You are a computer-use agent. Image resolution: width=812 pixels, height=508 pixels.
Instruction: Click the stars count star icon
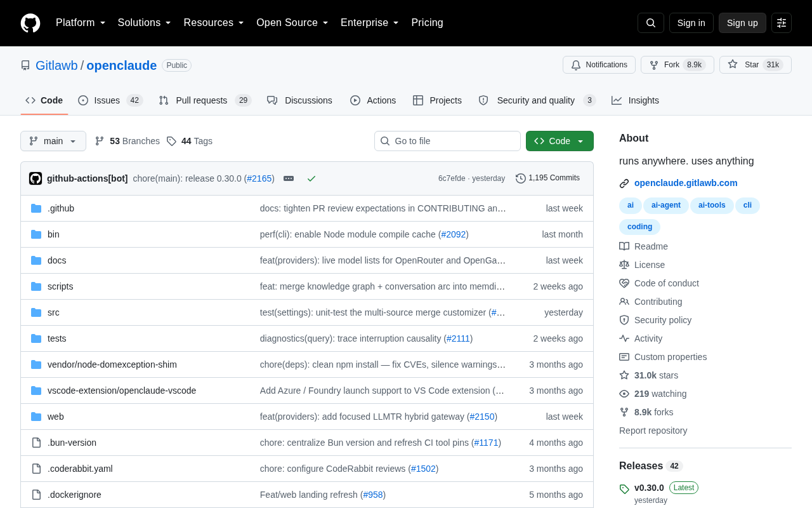pyautogui.click(x=624, y=375)
